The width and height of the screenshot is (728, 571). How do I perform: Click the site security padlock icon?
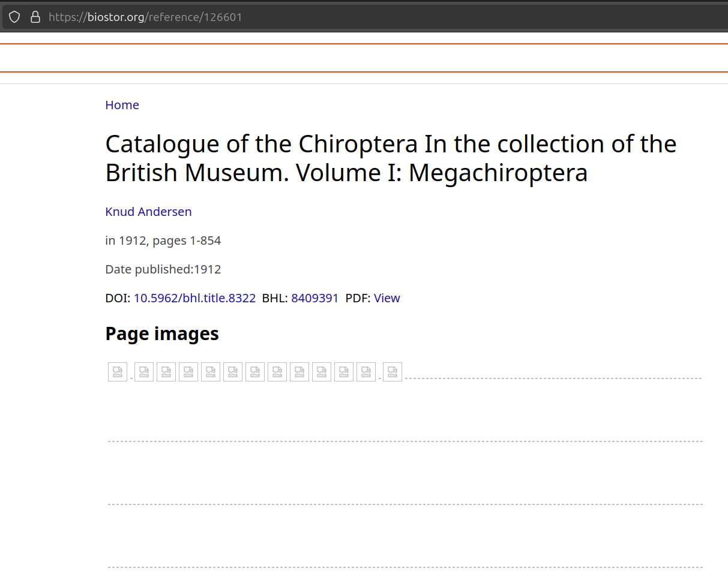[x=35, y=17]
